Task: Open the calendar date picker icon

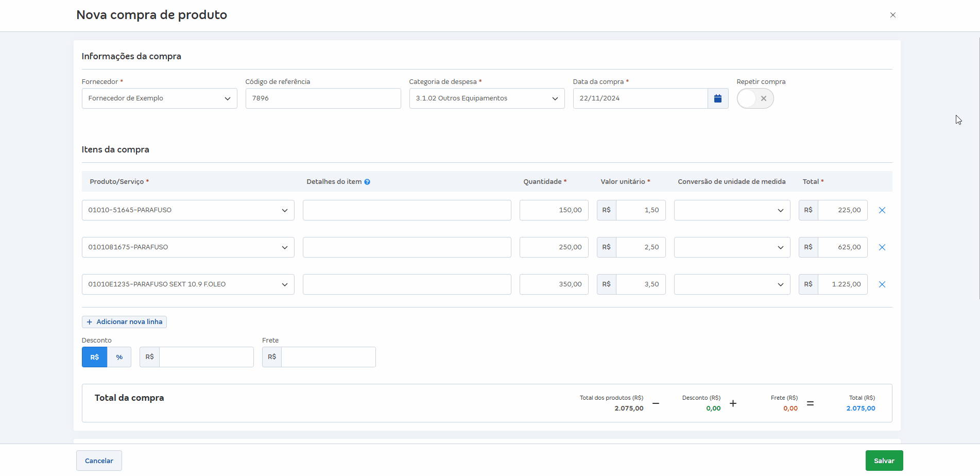Action: click(718, 98)
